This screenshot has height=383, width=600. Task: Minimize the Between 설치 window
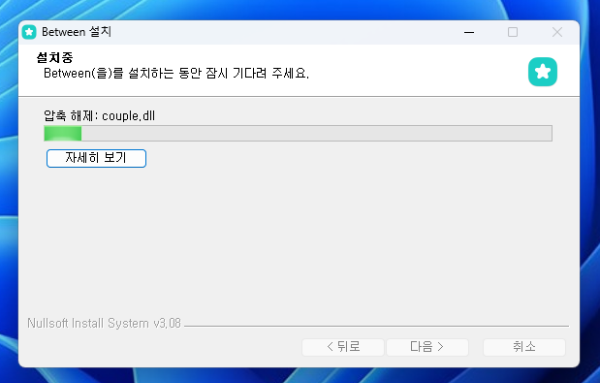pos(469,32)
